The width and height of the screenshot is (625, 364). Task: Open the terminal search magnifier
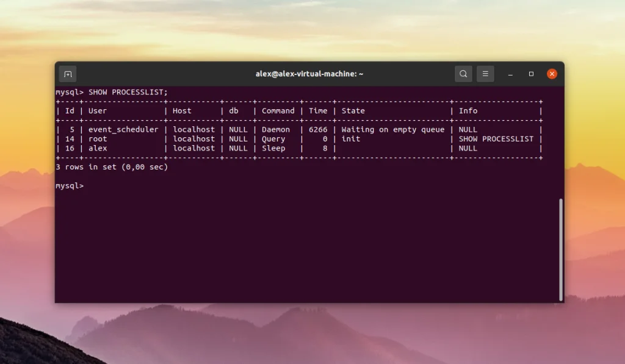tap(463, 73)
